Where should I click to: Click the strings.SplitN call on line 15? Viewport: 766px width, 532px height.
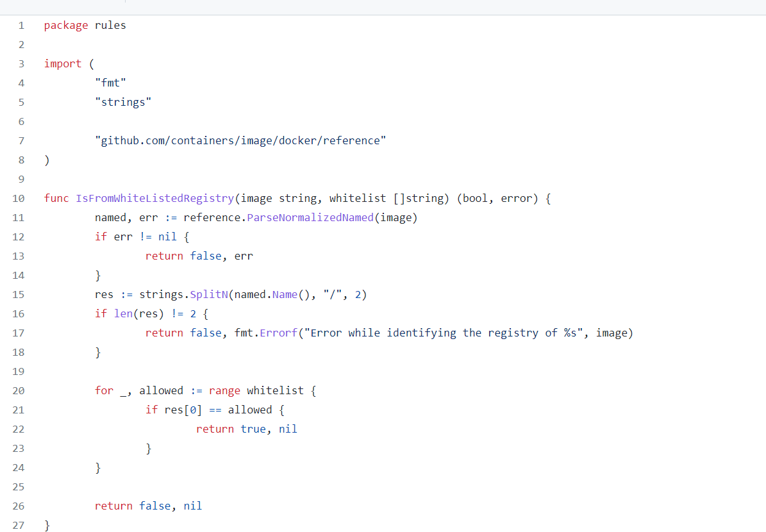tap(185, 294)
